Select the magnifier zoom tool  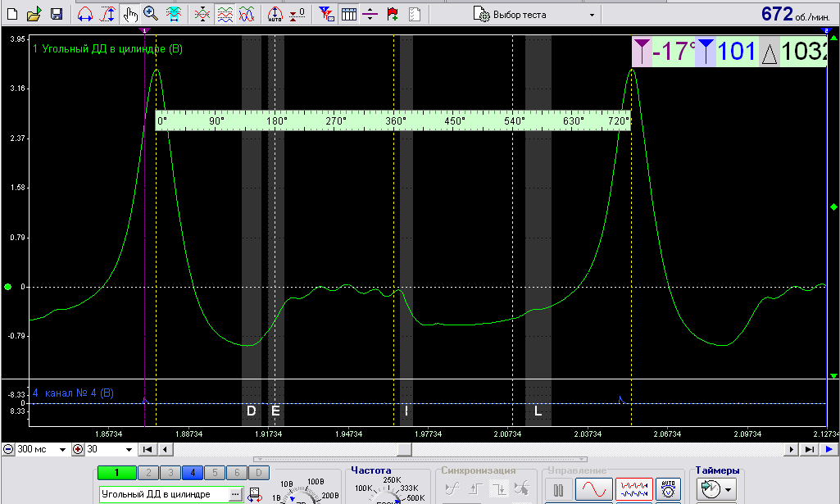(x=151, y=14)
